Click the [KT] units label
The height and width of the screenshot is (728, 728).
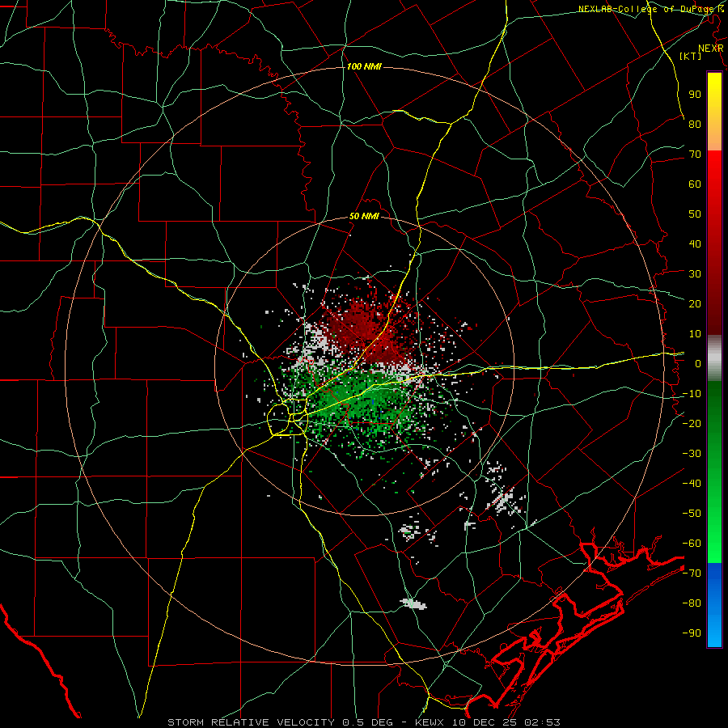691,56
